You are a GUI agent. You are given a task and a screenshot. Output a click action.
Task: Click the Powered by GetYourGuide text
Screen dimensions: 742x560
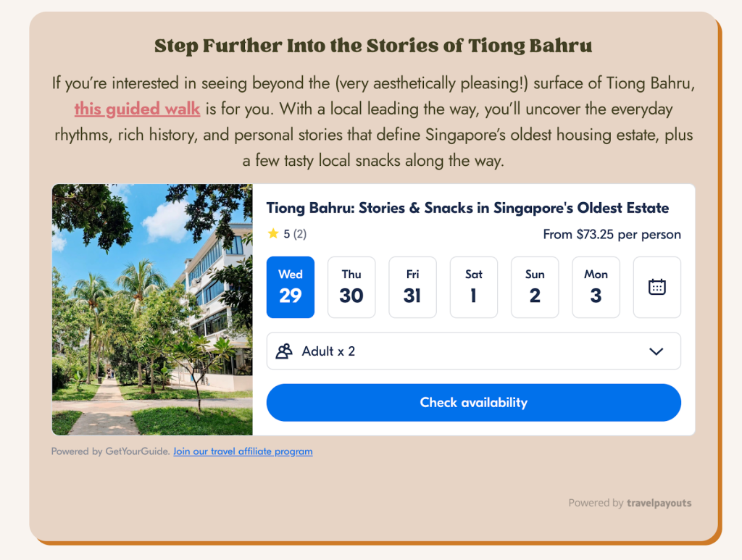tap(110, 451)
